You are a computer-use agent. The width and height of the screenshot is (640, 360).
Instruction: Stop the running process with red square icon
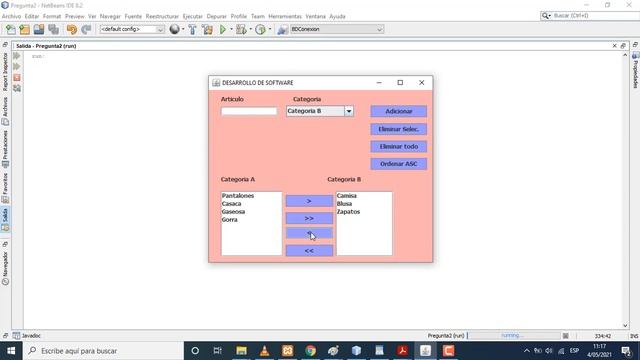point(17,77)
